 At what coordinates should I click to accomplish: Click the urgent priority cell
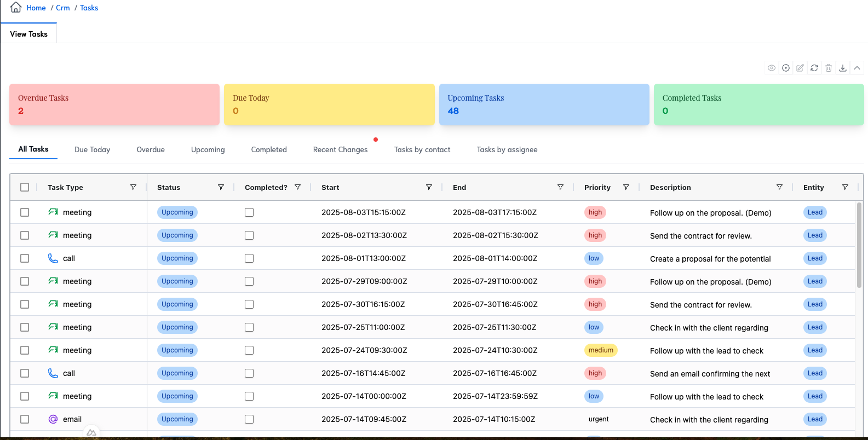click(599, 419)
